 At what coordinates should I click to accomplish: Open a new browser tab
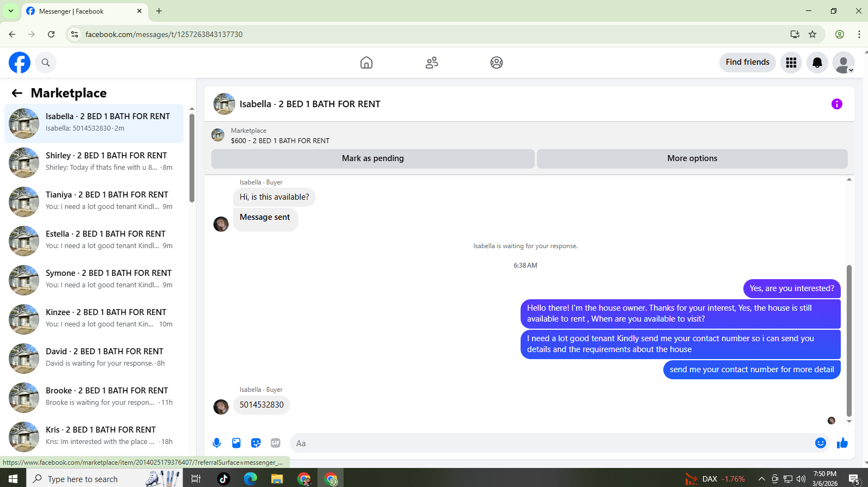159,11
